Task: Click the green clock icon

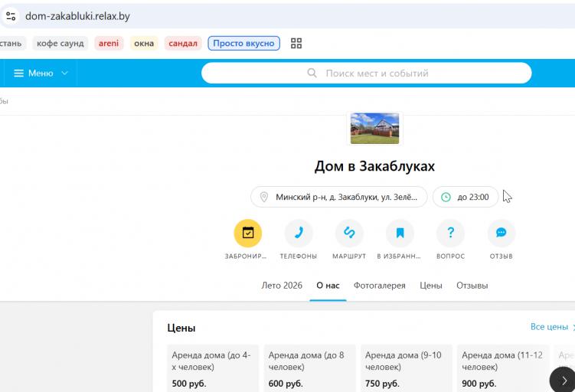Action: pos(446,197)
